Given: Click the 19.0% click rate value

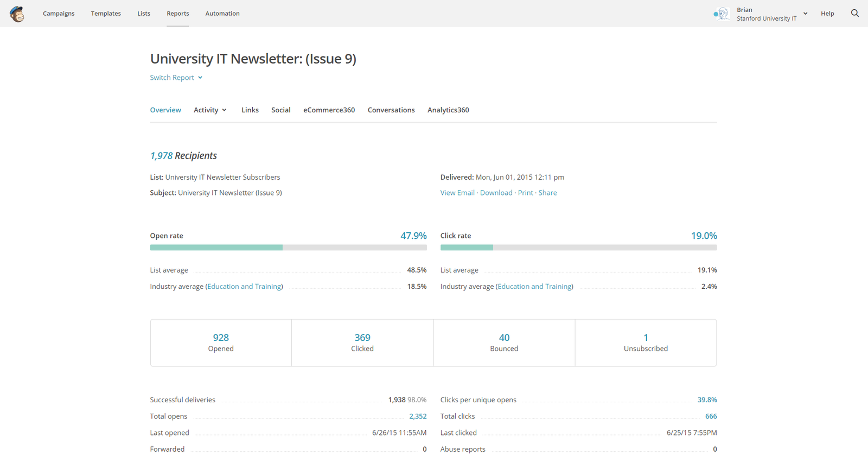Looking at the screenshot, I should tap(704, 236).
